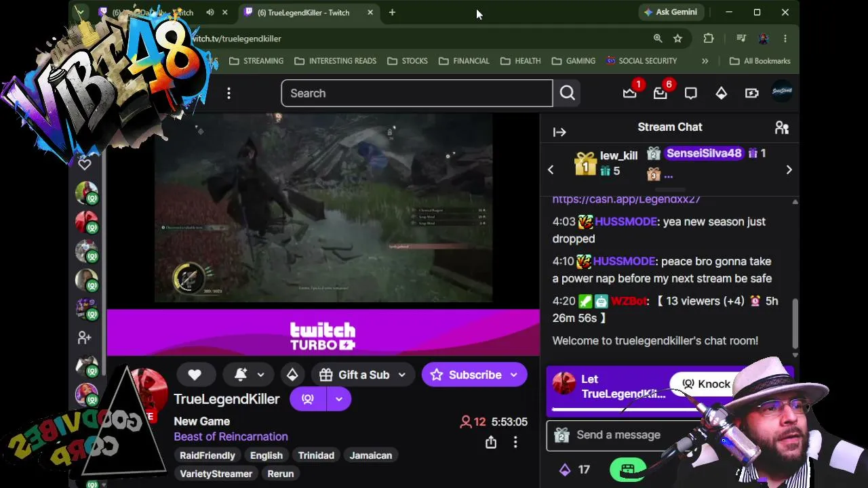The width and height of the screenshot is (868, 488).
Task: Open the Twitch user avatar menu
Action: click(x=782, y=92)
